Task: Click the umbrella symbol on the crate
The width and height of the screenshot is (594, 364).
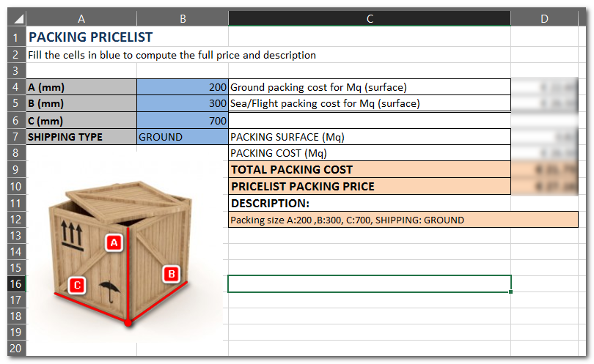Action: 109,291
